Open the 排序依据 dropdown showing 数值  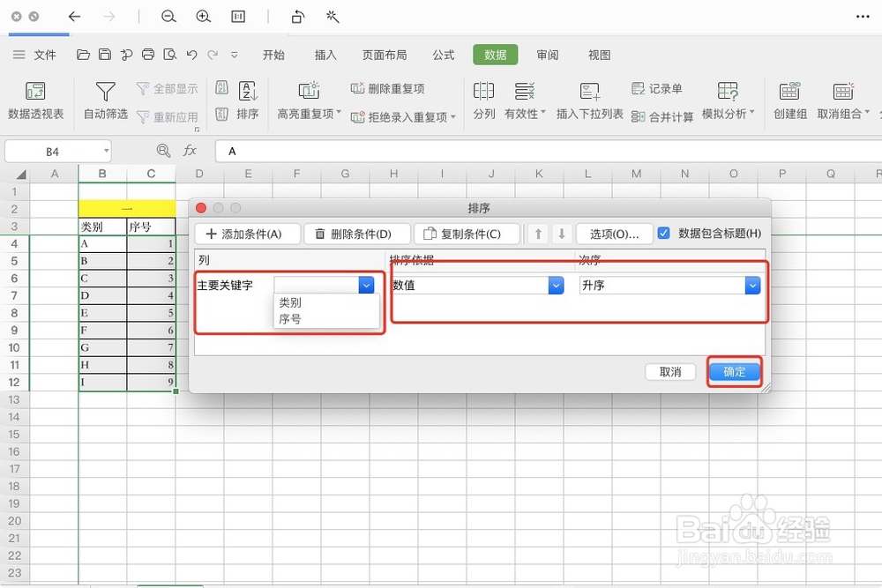(x=555, y=285)
